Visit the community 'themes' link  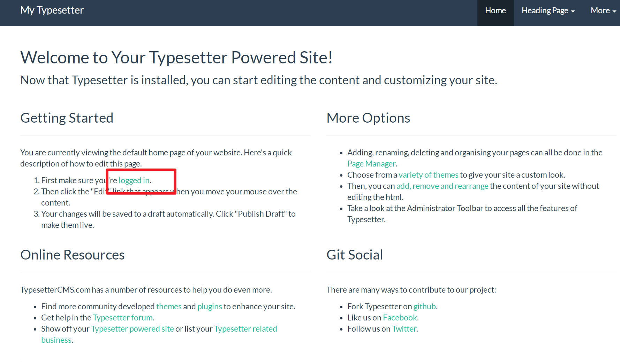pos(169,307)
